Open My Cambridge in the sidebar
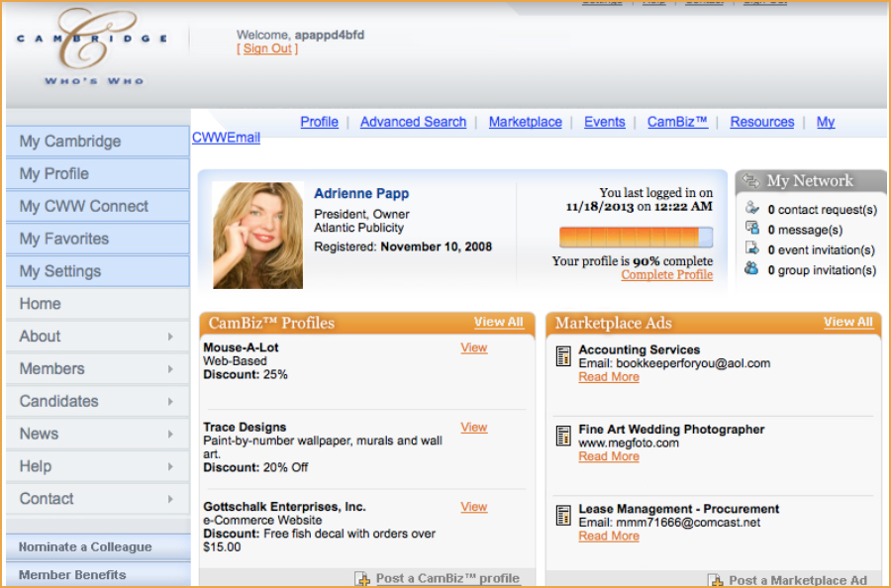 [98, 141]
